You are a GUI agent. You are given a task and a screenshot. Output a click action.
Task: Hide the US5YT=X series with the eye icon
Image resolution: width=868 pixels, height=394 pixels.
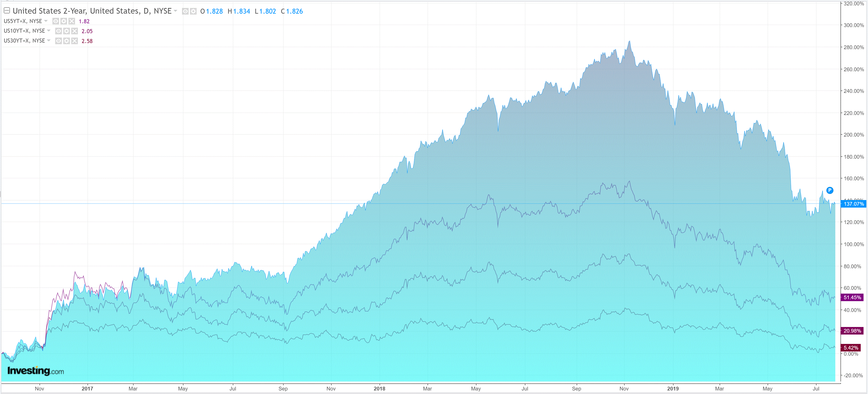(55, 21)
